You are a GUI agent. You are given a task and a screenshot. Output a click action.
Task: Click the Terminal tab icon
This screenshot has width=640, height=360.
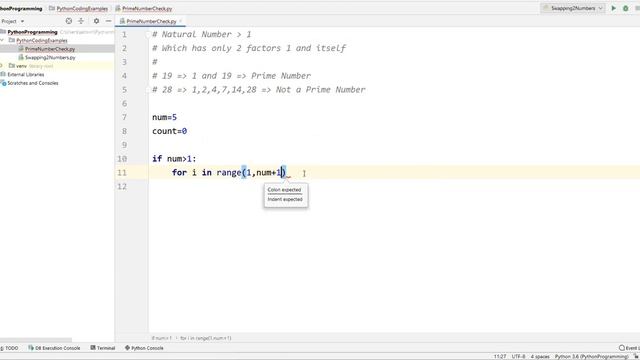tap(93, 348)
